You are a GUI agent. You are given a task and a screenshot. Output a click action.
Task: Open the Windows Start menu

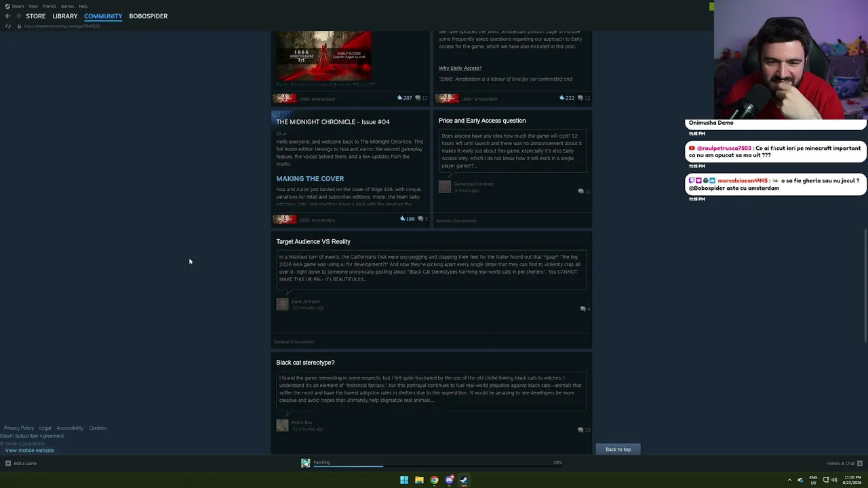point(404,480)
